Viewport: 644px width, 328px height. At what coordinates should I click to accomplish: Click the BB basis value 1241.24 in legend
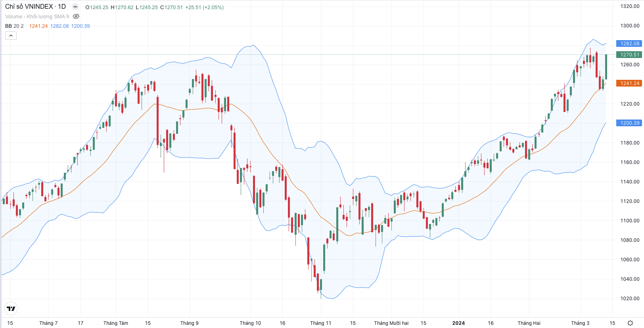38,26
